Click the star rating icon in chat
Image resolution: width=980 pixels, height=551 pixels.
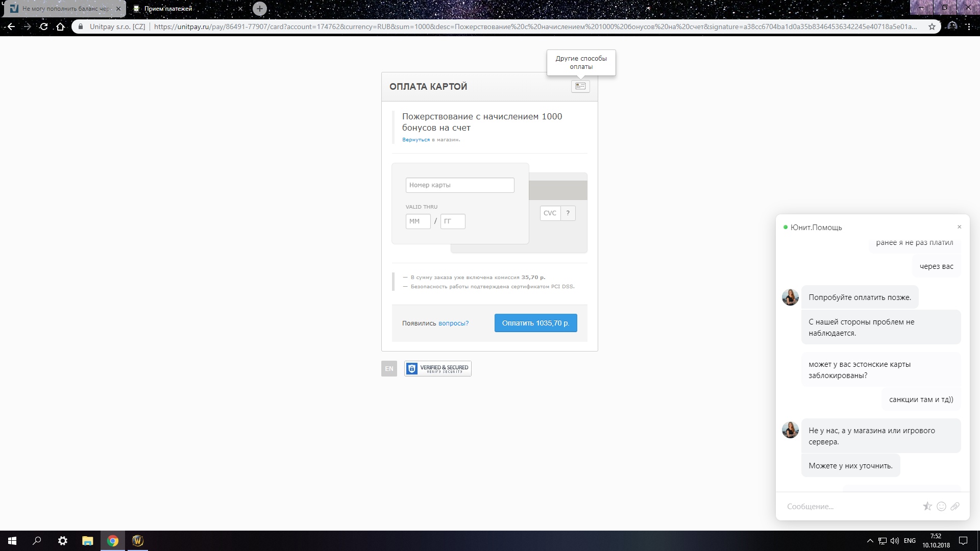(x=927, y=506)
